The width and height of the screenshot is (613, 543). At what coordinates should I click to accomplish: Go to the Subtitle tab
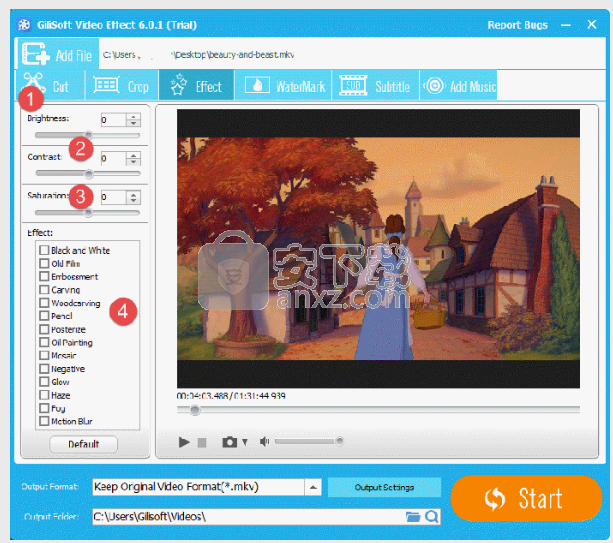[376, 85]
